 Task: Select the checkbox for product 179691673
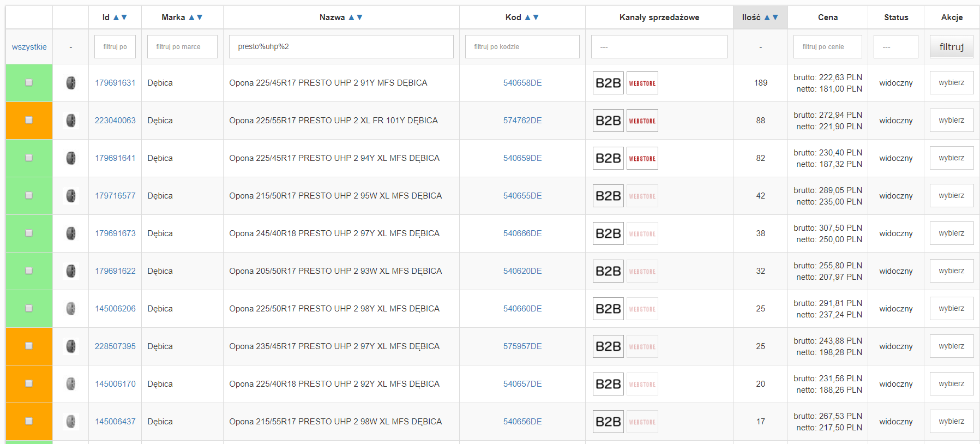(29, 233)
